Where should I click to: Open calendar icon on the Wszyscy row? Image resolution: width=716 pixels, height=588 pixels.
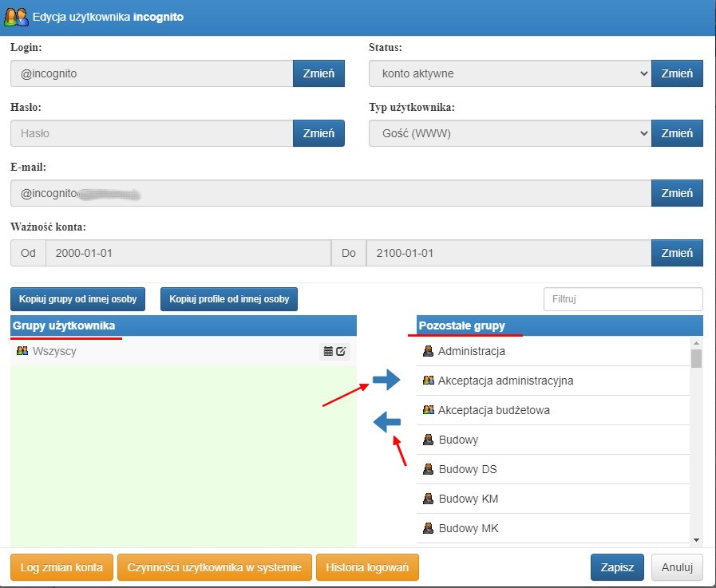click(328, 351)
